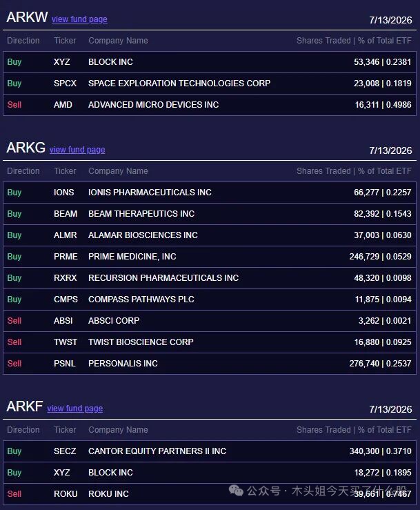This screenshot has height=510, width=420.
Task: Click the IONS ticker in ARKG table
Action: (x=63, y=193)
